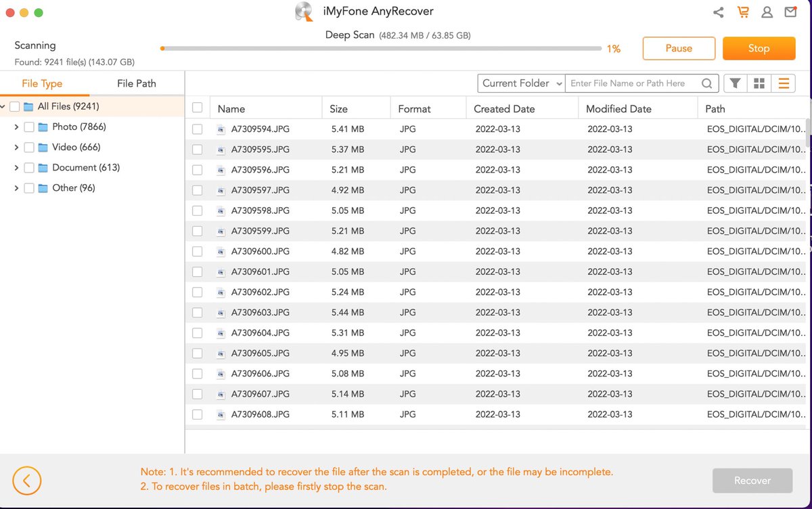The width and height of the screenshot is (812, 509).
Task: Click the 5.44 MB size cell
Action: (348, 312)
